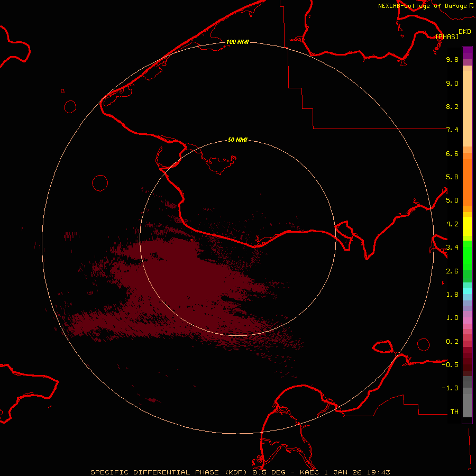
Task: Click the TH threshold label on the scale
Action: click(454, 412)
